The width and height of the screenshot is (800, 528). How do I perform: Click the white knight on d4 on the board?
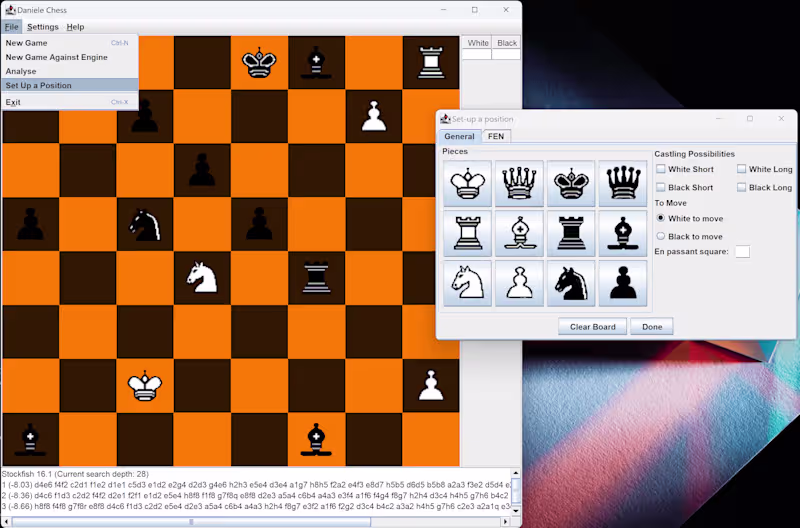click(x=202, y=278)
